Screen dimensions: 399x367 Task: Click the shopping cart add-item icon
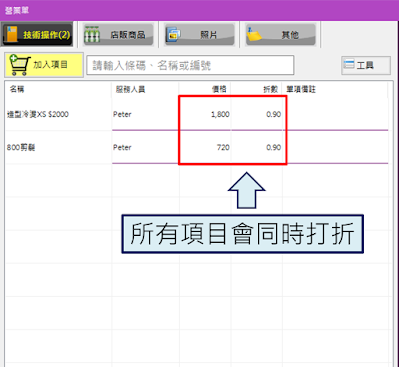20,65
